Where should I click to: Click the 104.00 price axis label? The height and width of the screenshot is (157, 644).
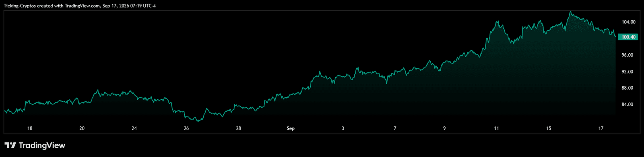(x=628, y=22)
